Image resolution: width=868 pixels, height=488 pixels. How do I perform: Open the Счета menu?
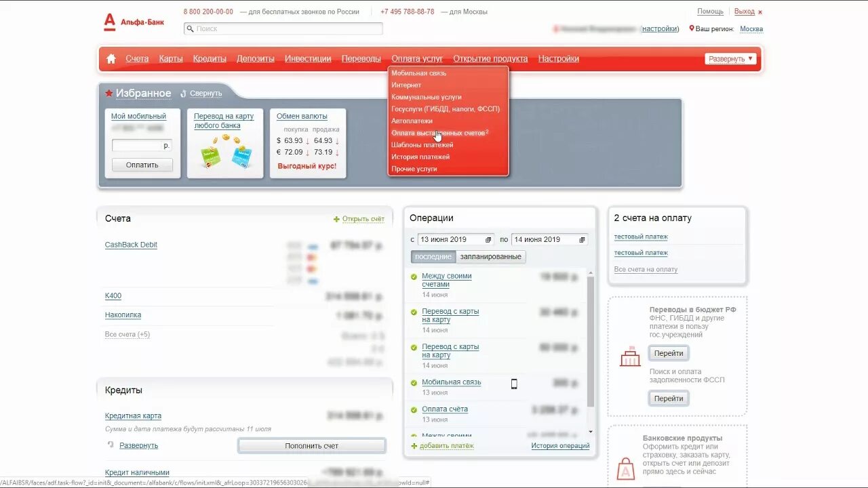(137, 59)
